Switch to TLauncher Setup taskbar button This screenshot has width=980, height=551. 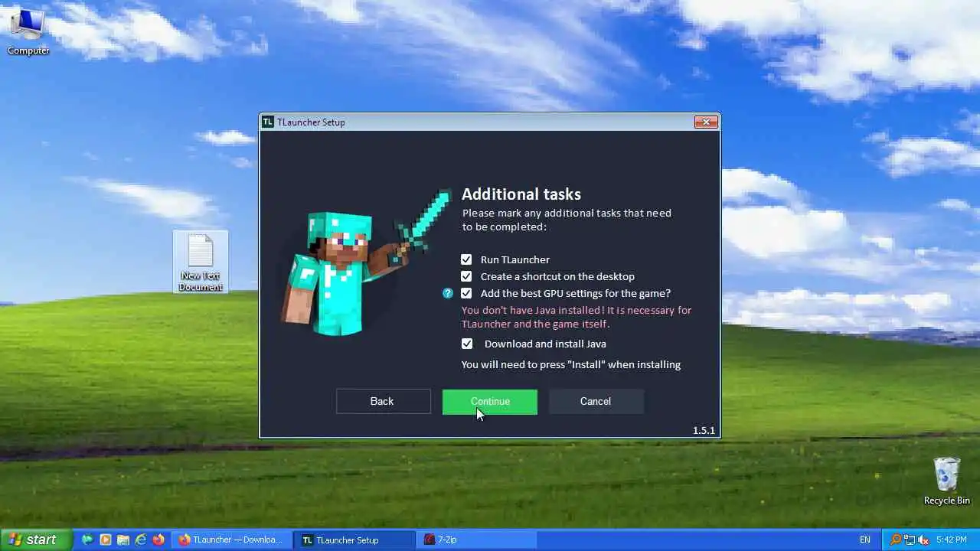pos(355,540)
